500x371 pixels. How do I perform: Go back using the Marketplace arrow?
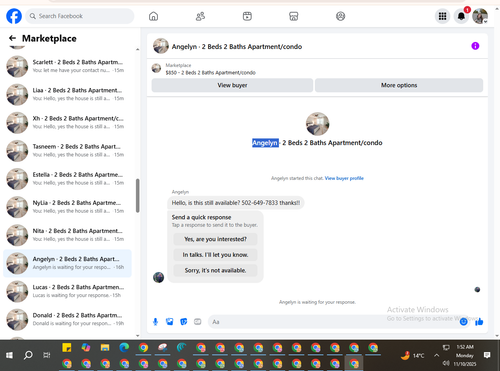(x=12, y=38)
